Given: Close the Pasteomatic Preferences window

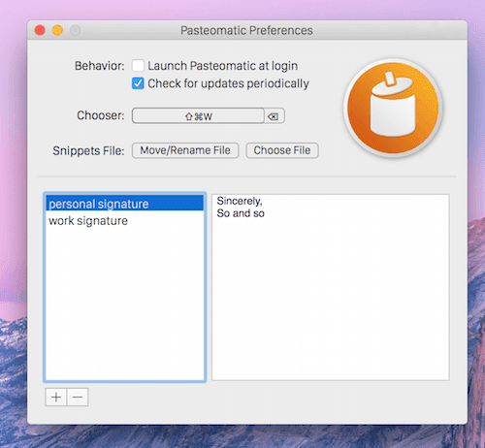Looking at the screenshot, I should tap(40, 30).
